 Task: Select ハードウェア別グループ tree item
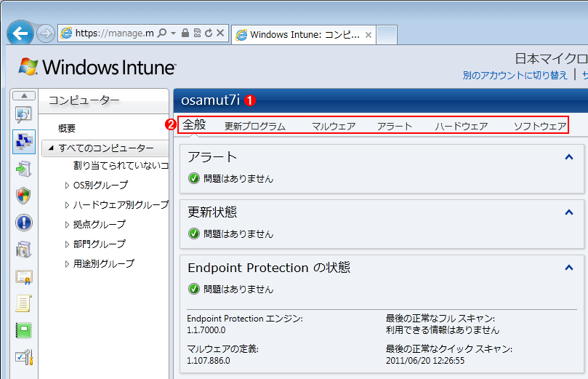click(121, 205)
